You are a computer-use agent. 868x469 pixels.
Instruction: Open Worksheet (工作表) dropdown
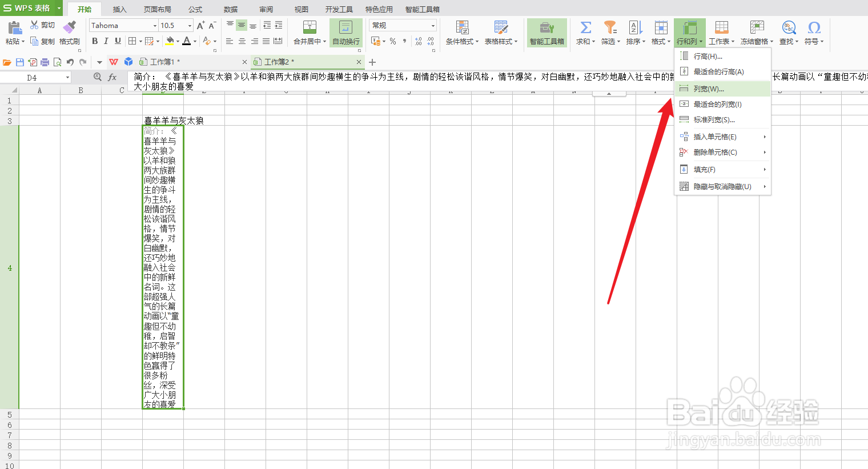point(722,33)
